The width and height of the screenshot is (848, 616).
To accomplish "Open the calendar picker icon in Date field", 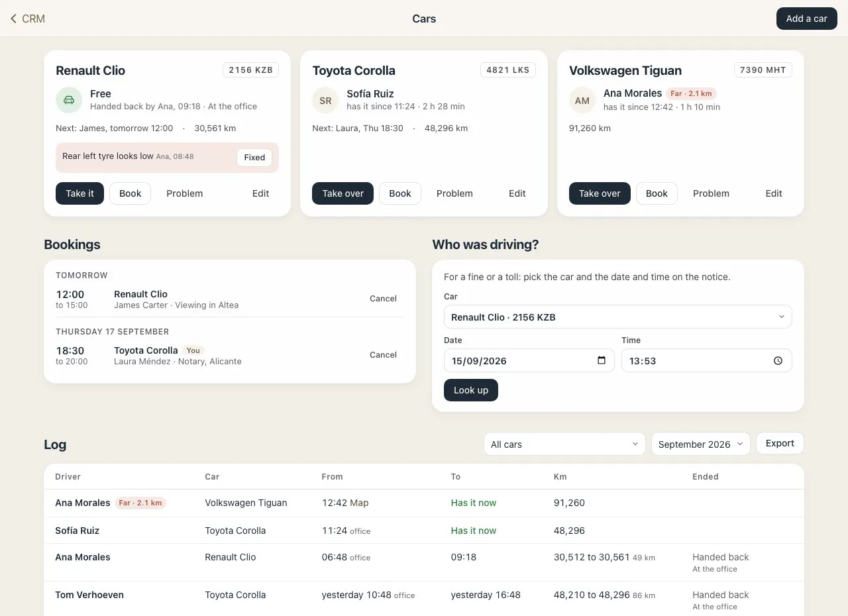I will [602, 360].
